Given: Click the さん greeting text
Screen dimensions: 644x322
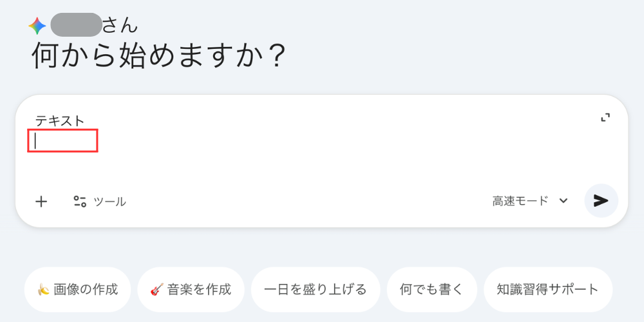Looking at the screenshot, I should point(120,25).
